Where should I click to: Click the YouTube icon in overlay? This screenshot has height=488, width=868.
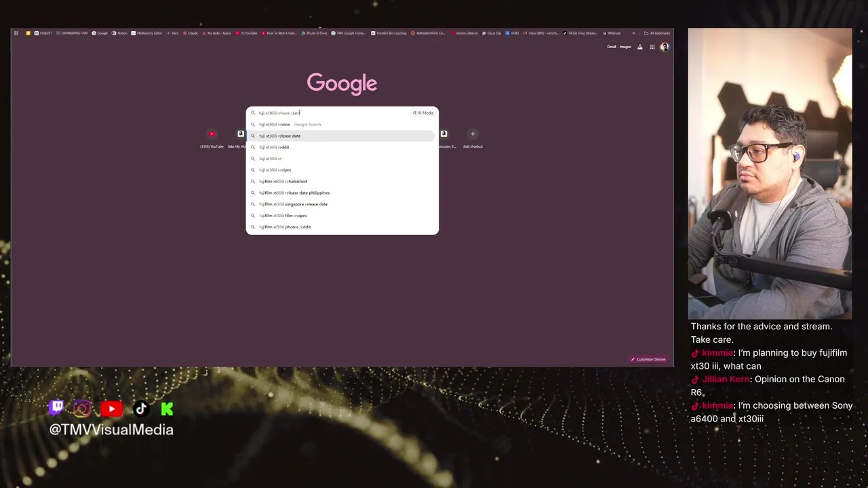112,409
